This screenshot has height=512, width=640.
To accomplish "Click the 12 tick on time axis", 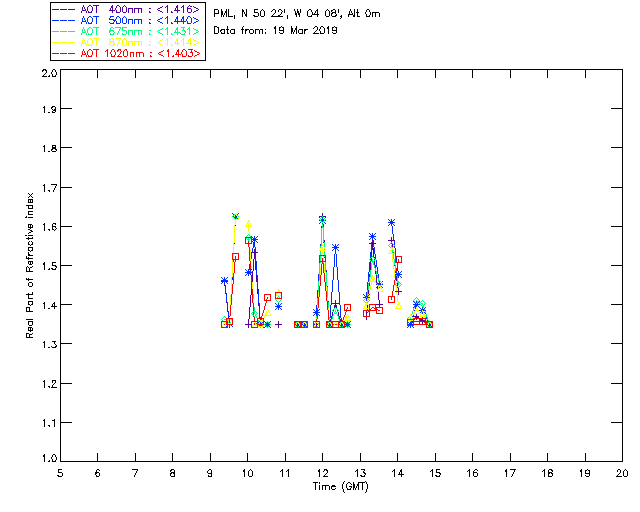I will click(322, 473).
